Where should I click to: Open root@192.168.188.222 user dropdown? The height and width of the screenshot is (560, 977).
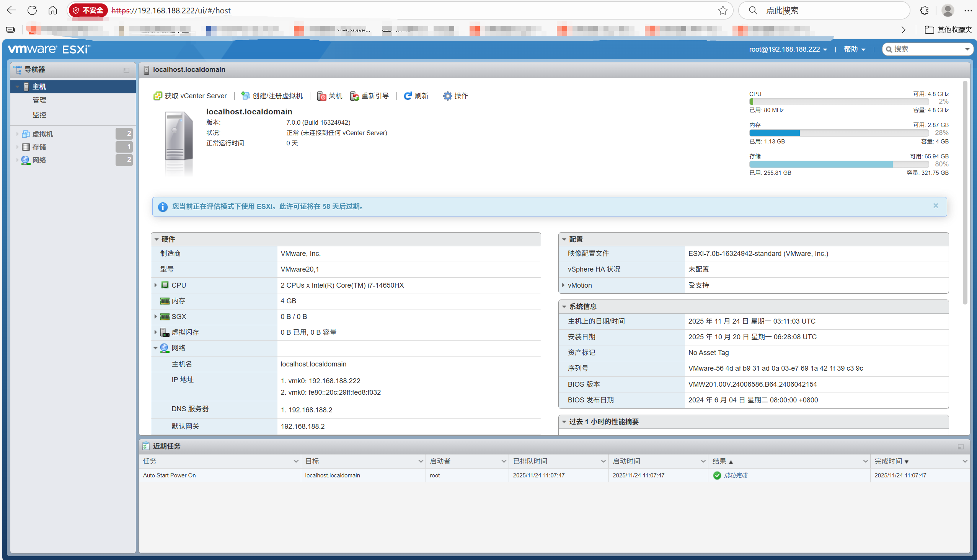pos(788,49)
